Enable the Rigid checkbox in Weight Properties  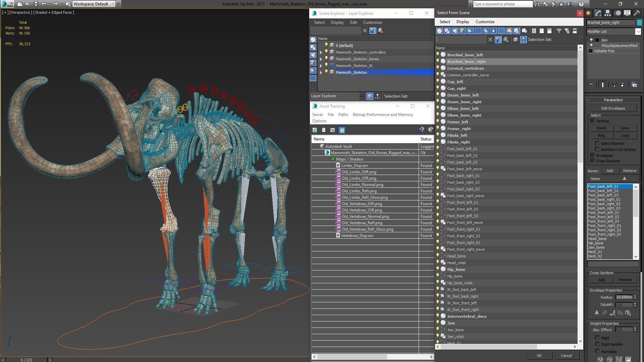coord(597,338)
